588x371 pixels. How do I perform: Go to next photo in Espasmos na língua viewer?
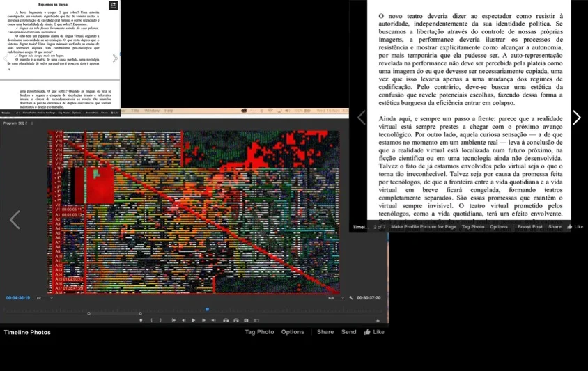click(115, 58)
